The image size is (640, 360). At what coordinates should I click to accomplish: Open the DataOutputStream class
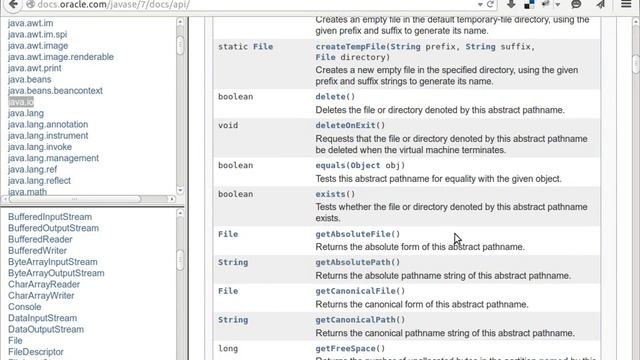pos(46,329)
